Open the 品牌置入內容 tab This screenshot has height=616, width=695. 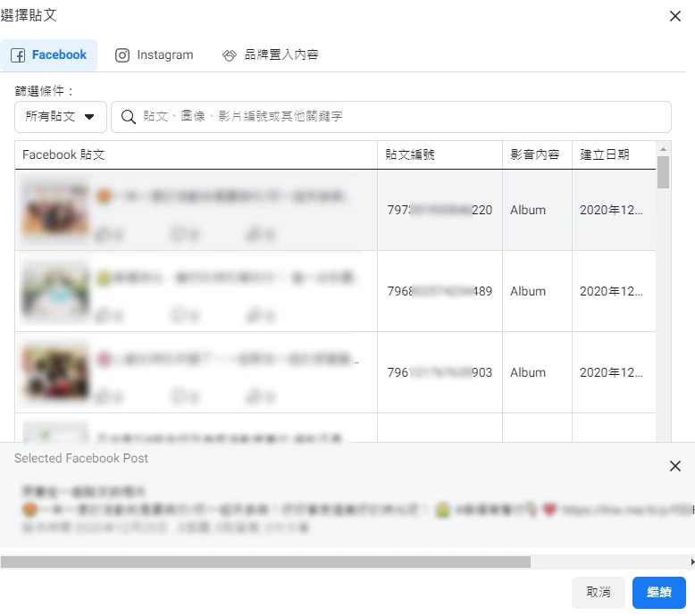[x=271, y=55]
